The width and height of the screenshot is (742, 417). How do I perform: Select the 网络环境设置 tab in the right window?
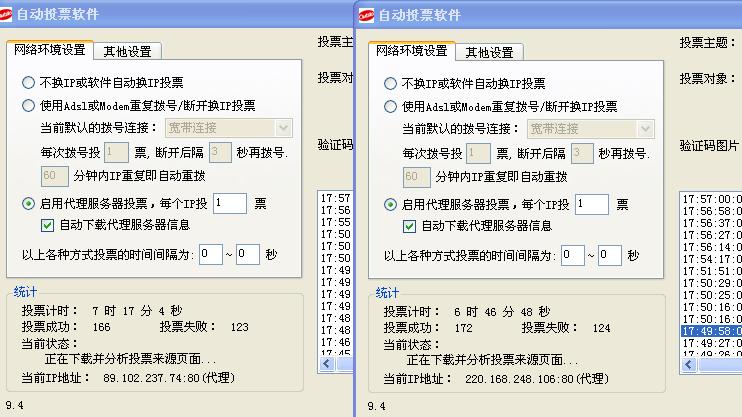[411, 51]
